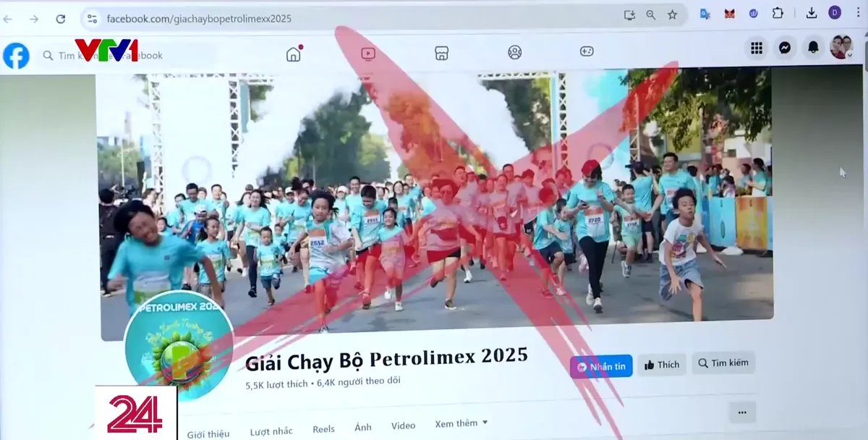Image resolution: width=868 pixels, height=440 pixels.
Task: Go back to the previous browser page
Action: pyautogui.click(x=8, y=19)
